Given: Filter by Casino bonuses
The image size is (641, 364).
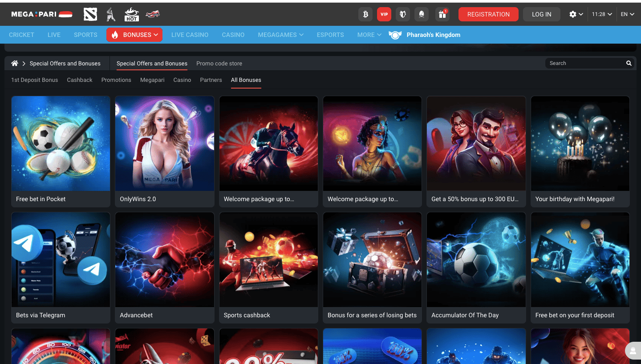Looking at the screenshot, I should point(182,80).
